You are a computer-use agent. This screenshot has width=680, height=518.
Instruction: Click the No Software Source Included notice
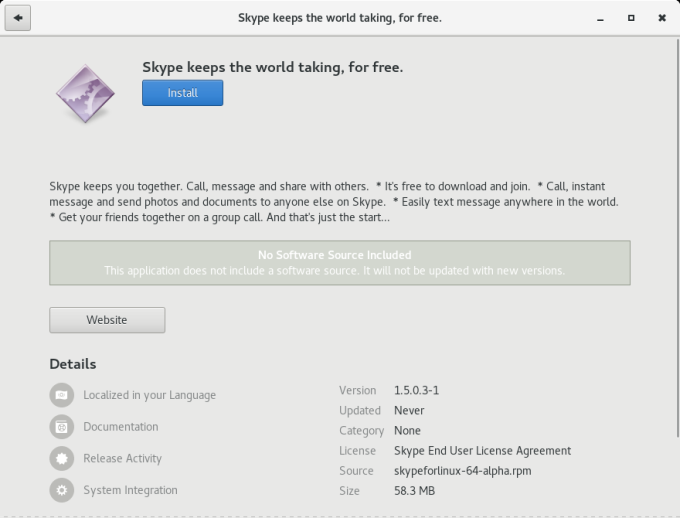pyautogui.click(x=340, y=263)
